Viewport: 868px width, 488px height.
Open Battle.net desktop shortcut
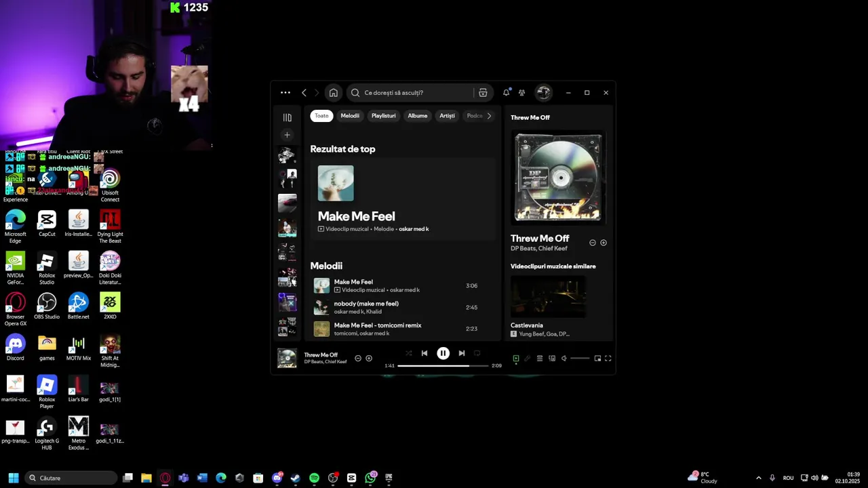78,307
